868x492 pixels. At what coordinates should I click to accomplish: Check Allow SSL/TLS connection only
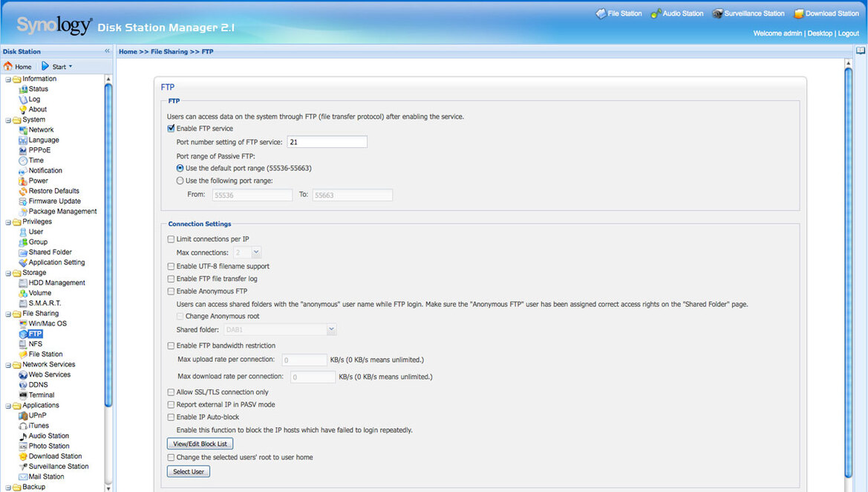click(171, 392)
